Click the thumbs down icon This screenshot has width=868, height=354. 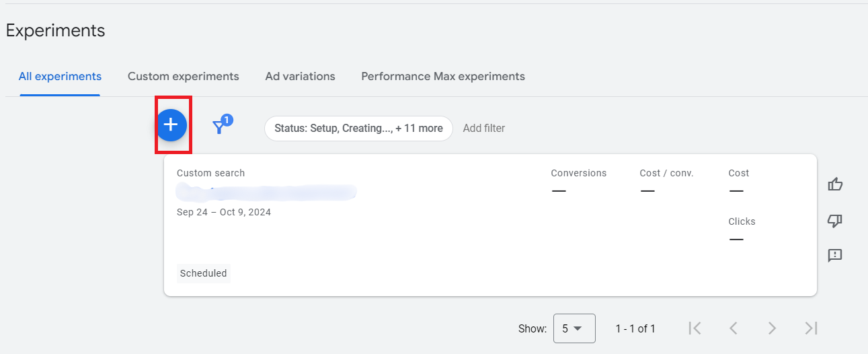(835, 221)
